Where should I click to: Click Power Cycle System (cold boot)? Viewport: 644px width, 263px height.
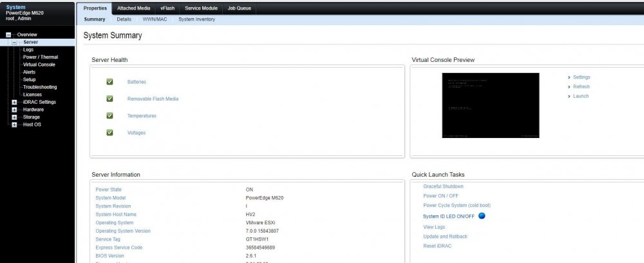(457, 206)
